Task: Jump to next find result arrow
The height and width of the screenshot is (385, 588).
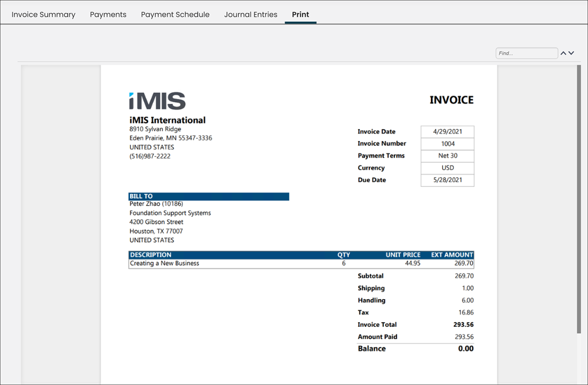Action: [571, 53]
